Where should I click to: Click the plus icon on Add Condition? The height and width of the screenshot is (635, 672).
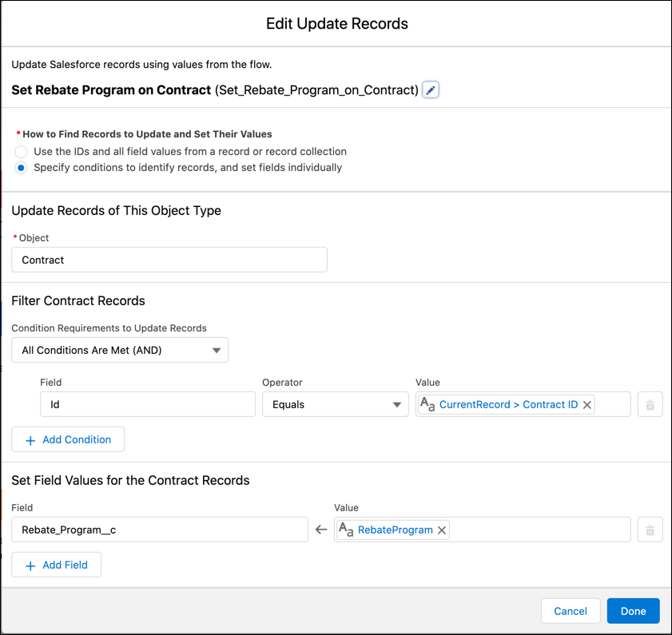(x=30, y=439)
